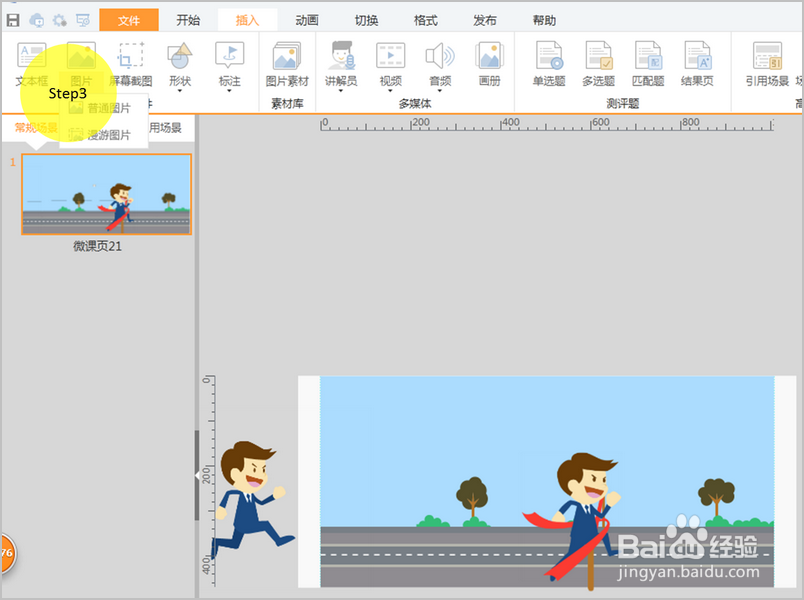
Task: Click the 微课页21 slide name label
Action: click(97, 246)
